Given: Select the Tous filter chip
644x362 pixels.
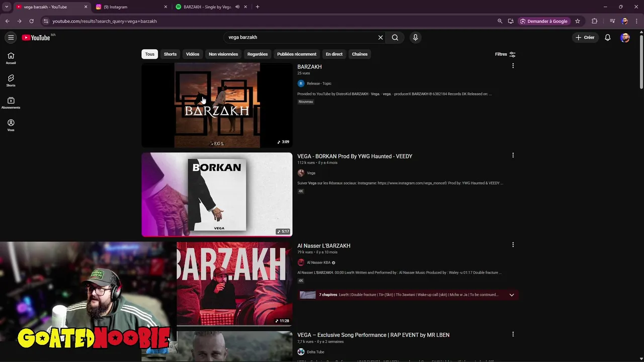Looking at the screenshot, I should pyautogui.click(x=150, y=54).
